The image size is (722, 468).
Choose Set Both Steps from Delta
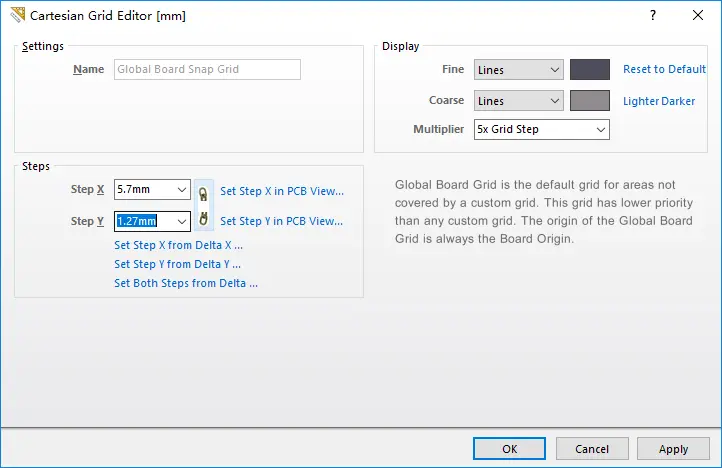186,283
